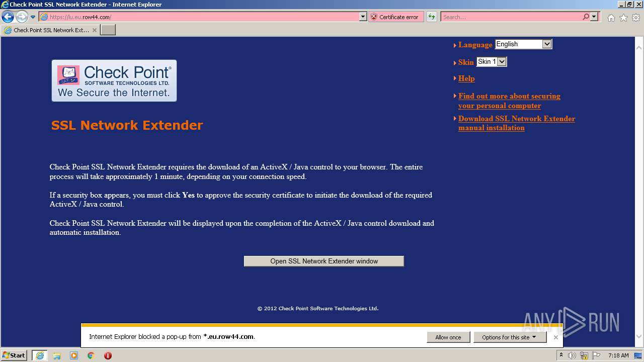644x362 pixels.
Task: Click the Check Point logo image
Action: pos(114,80)
